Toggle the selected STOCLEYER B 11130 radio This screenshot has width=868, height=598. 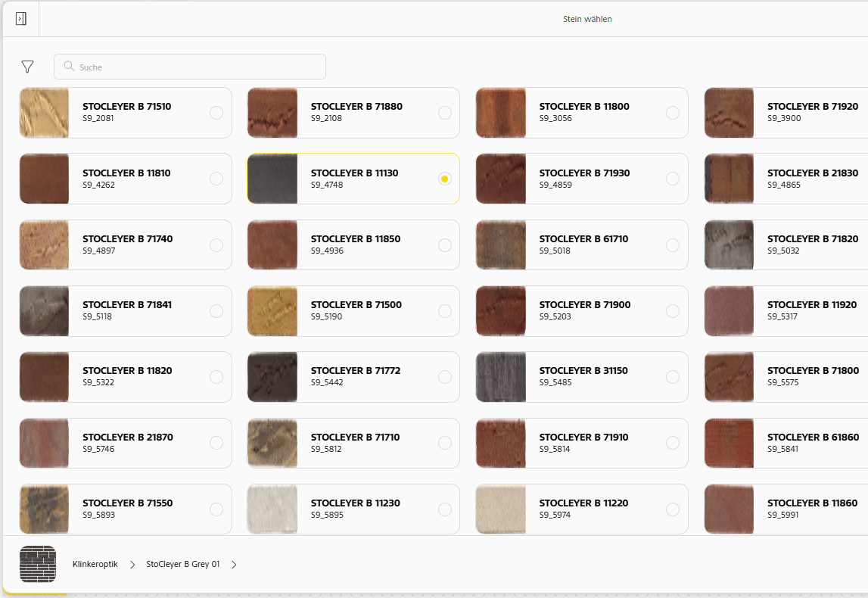coord(444,179)
